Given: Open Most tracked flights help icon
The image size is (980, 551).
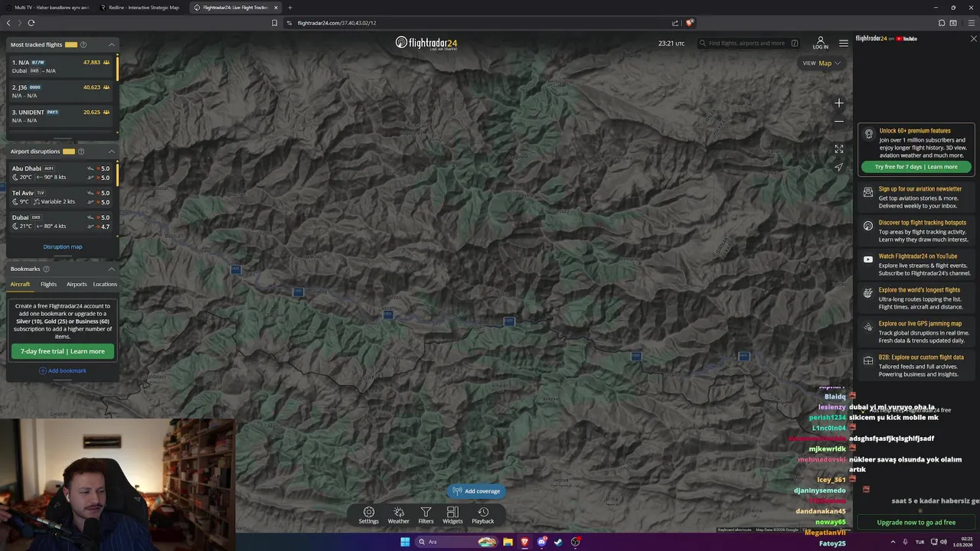Looking at the screenshot, I should point(83,44).
